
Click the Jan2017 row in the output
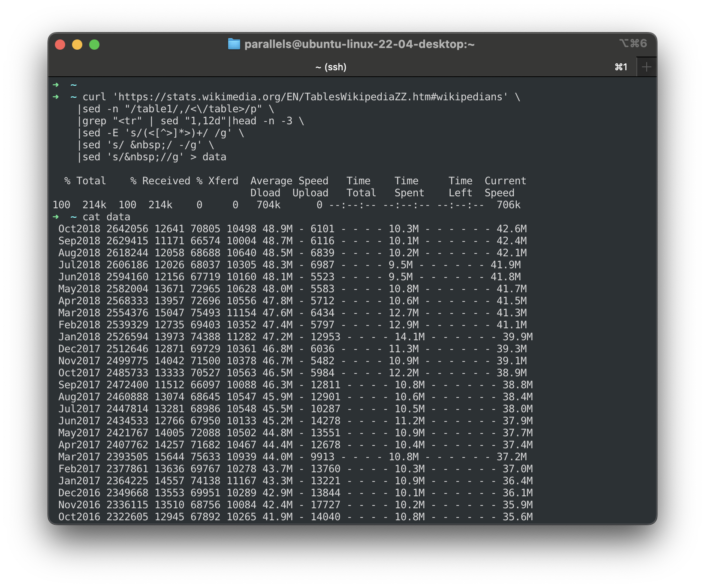(172, 481)
